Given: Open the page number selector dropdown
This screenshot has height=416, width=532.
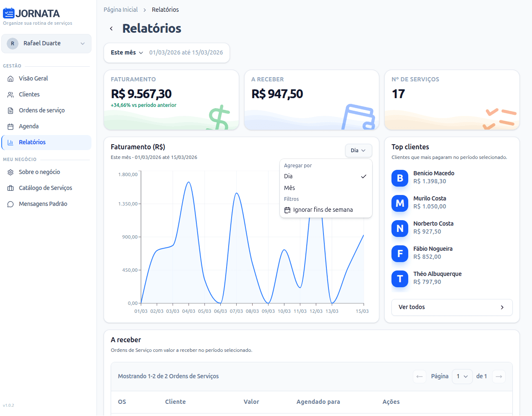Looking at the screenshot, I should click(x=462, y=377).
